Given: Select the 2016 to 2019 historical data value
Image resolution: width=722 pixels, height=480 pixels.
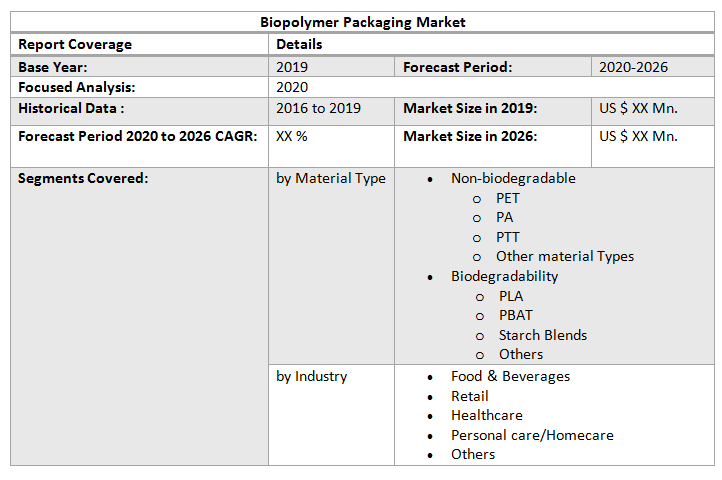Looking at the screenshot, I should 318,108.
